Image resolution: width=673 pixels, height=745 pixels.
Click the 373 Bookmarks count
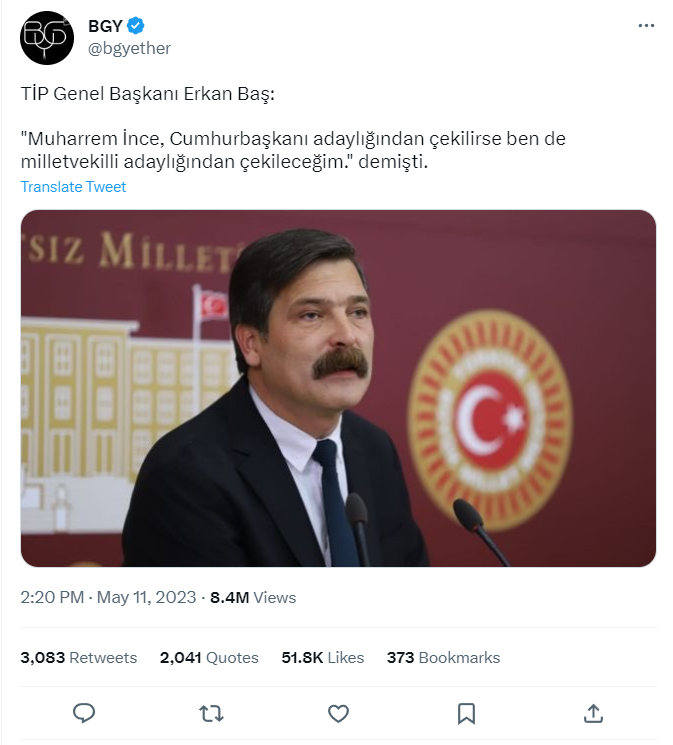tap(443, 657)
